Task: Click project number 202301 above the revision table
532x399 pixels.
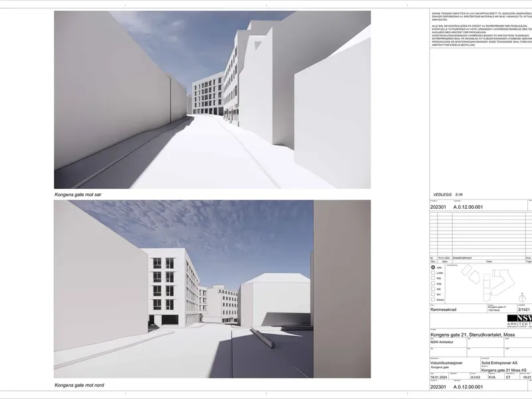Action: (438, 207)
